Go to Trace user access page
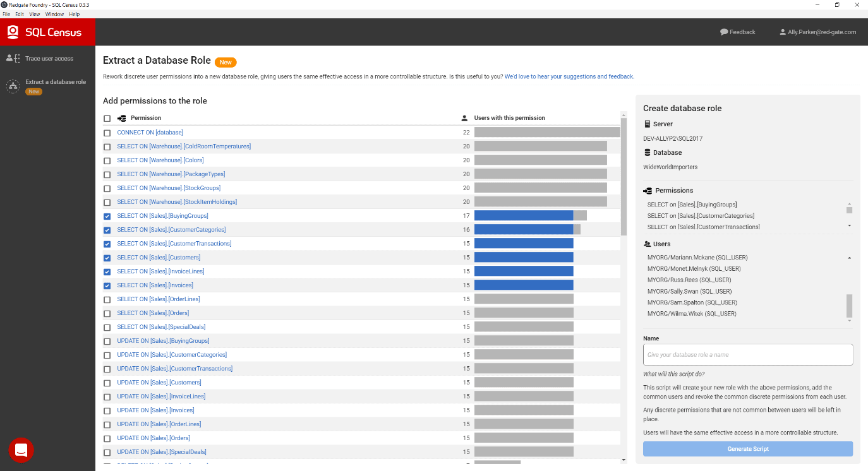Viewport: 868px width, 471px height. coord(49,59)
